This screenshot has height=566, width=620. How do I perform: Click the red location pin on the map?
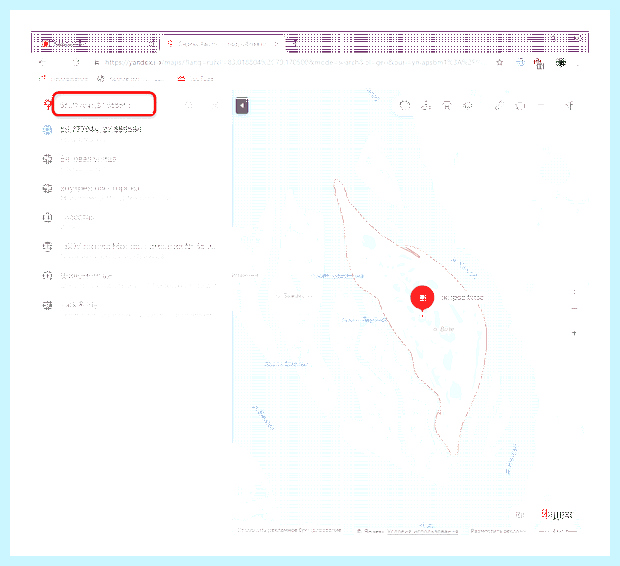[422, 299]
